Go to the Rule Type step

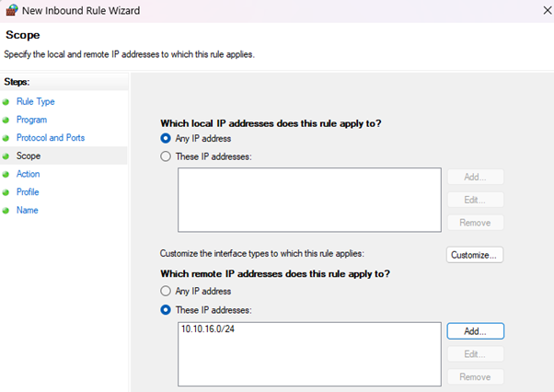(x=36, y=102)
